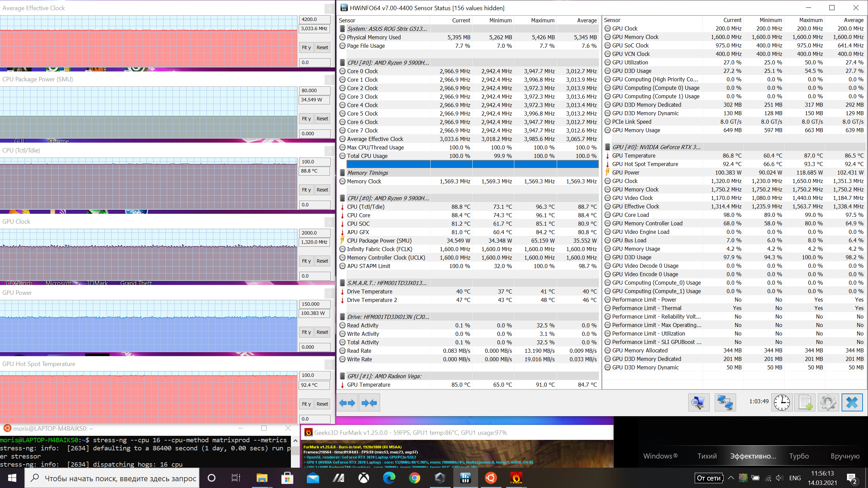Select the Эффективно performance mode
This screenshot has height=488, width=868.
(x=753, y=456)
